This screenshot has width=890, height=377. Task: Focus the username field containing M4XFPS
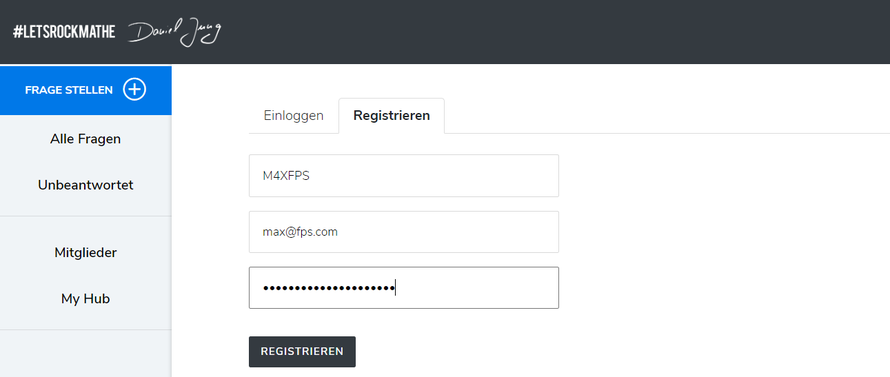coord(404,175)
